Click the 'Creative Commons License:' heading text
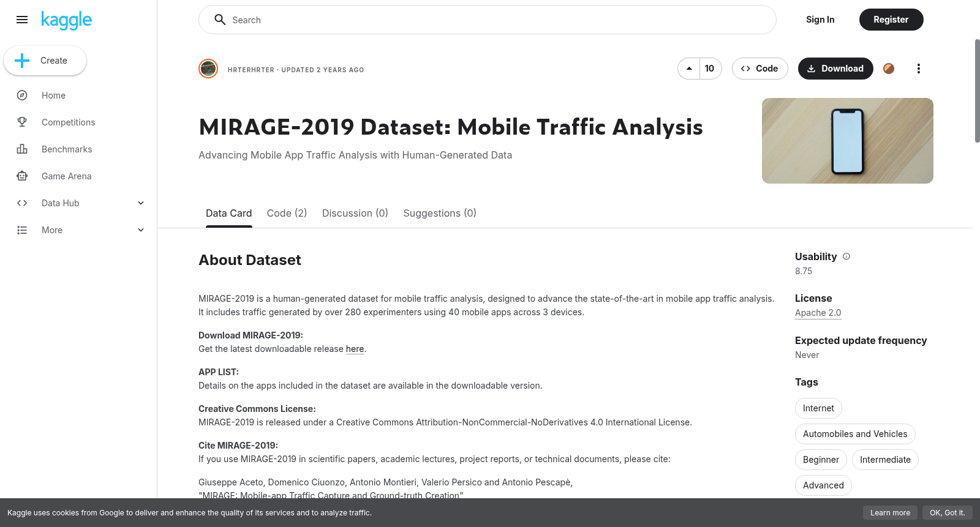 [x=257, y=409]
